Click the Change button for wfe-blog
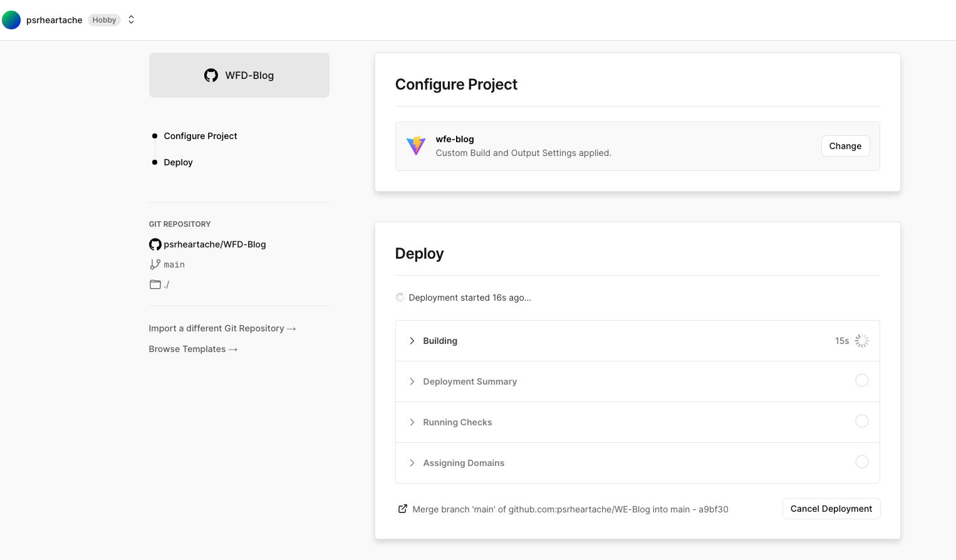The height and width of the screenshot is (560, 956). click(x=845, y=146)
